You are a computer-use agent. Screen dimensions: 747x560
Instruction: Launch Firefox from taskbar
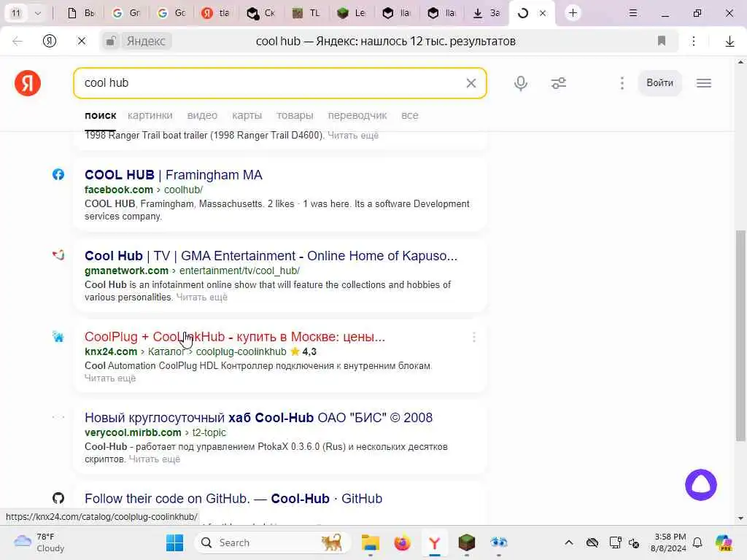[402, 542]
